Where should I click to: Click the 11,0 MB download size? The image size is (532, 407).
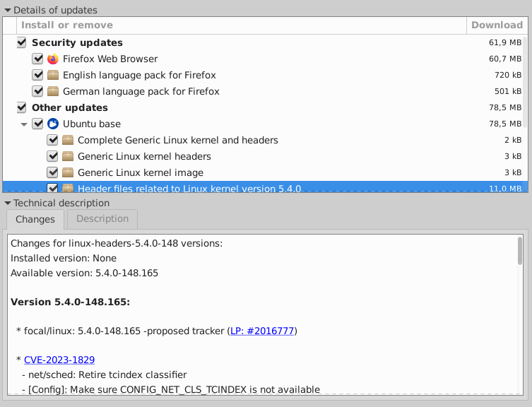[505, 189]
